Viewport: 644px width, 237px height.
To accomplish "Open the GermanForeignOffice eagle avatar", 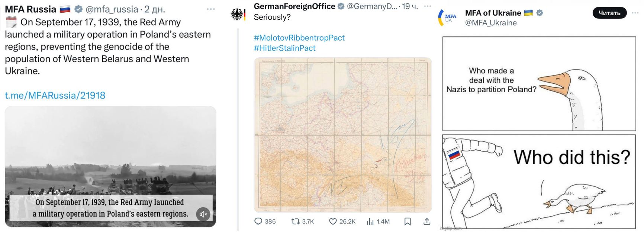I will coord(238,14).
